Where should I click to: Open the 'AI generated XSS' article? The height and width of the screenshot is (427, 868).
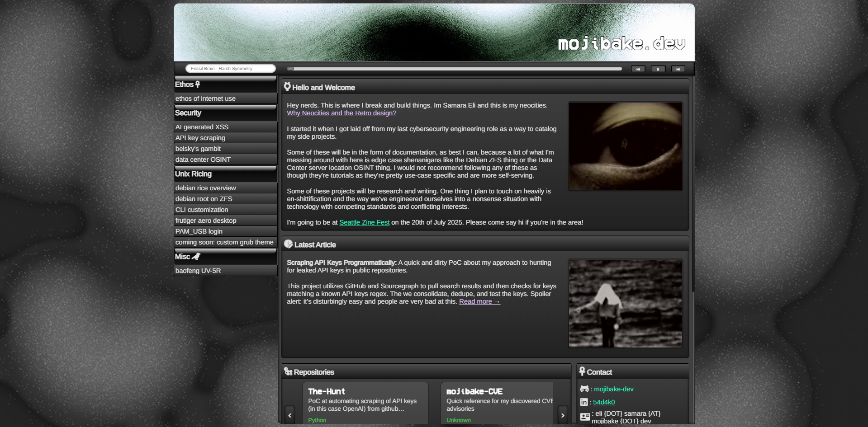(x=226, y=127)
